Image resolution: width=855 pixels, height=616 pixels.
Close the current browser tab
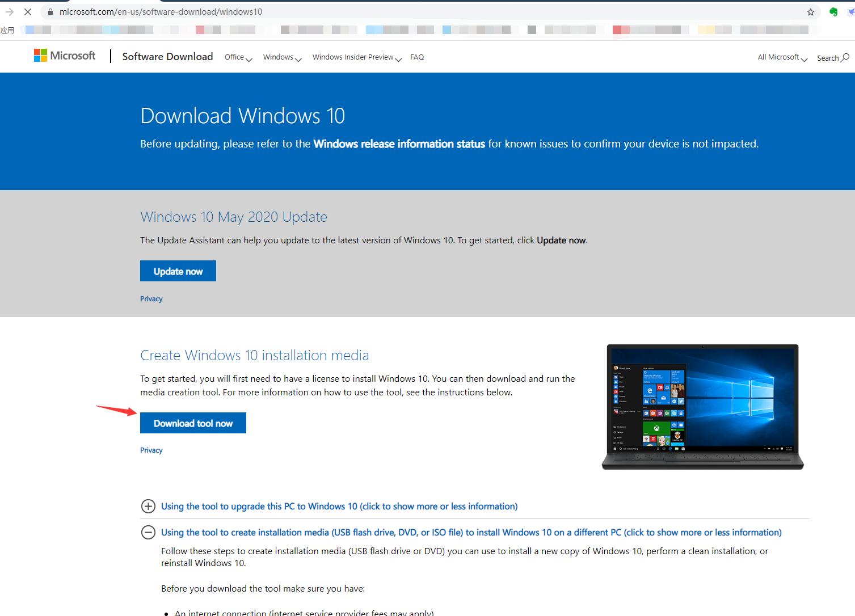[28, 11]
